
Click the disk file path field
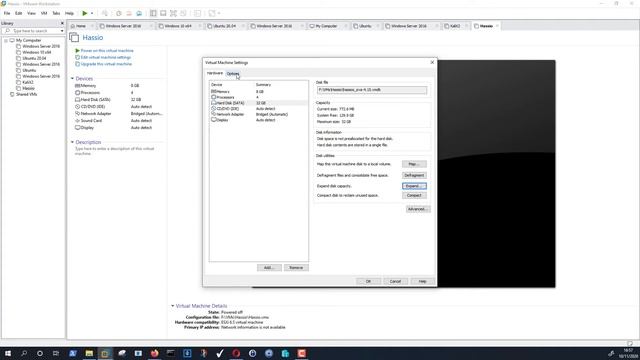tap(372, 90)
